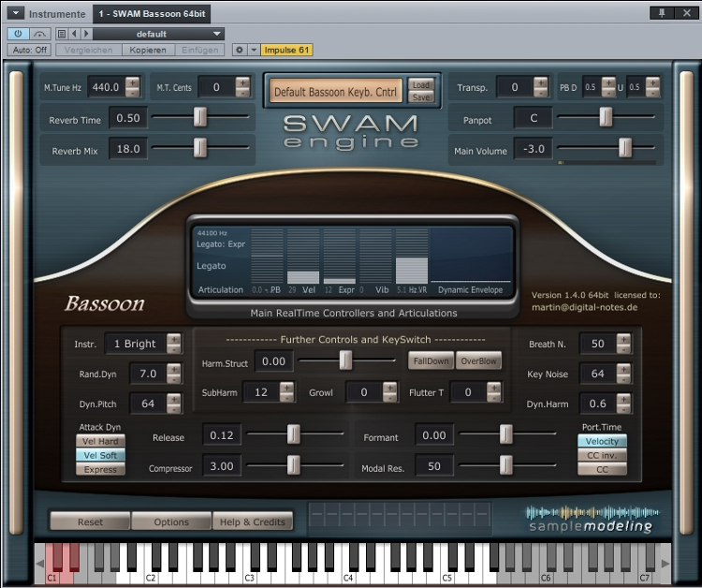Select Velocity for Port.Time

602,441
